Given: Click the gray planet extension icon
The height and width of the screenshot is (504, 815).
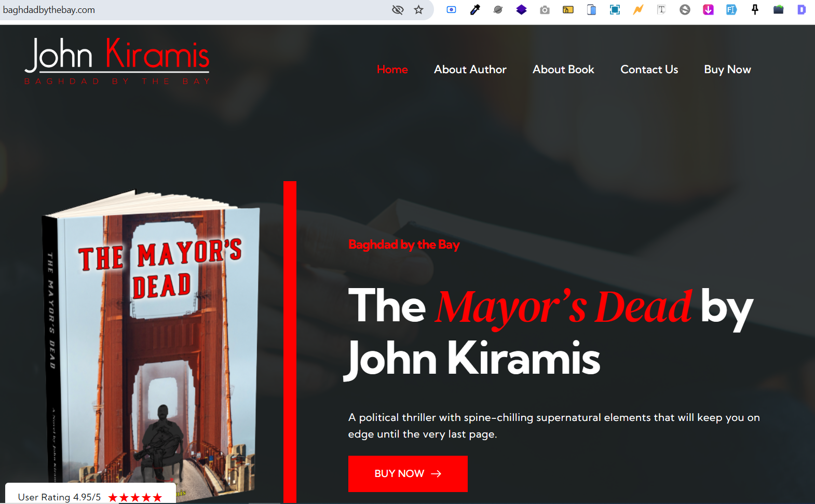Looking at the screenshot, I should point(498,10).
